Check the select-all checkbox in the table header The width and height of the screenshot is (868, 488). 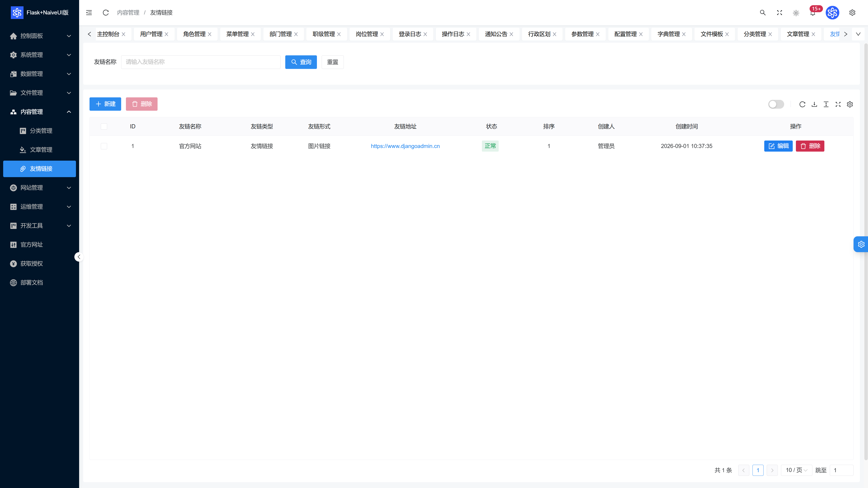point(104,126)
